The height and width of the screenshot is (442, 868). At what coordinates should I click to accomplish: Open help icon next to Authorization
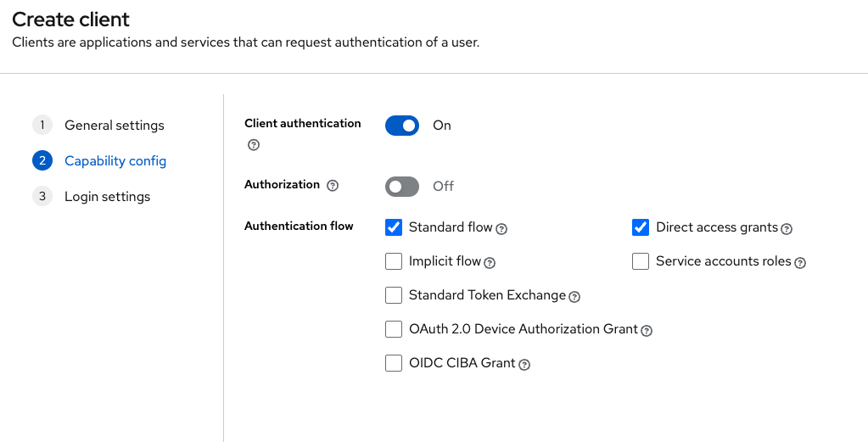332,186
